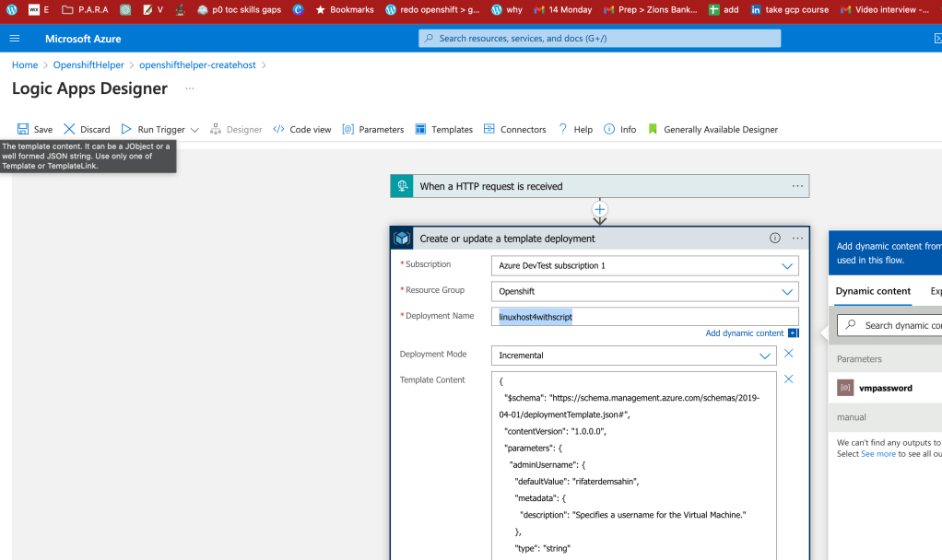Open the p0 toc skills gaps bookmark

point(239,9)
